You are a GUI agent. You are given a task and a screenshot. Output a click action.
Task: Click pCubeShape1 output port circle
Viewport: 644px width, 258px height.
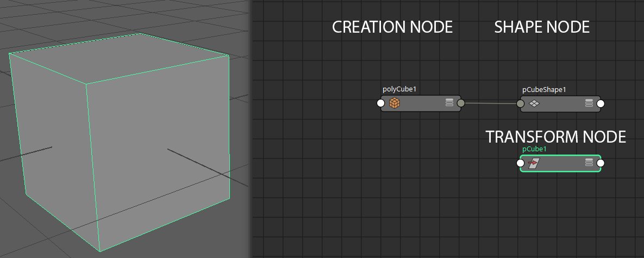coord(601,104)
